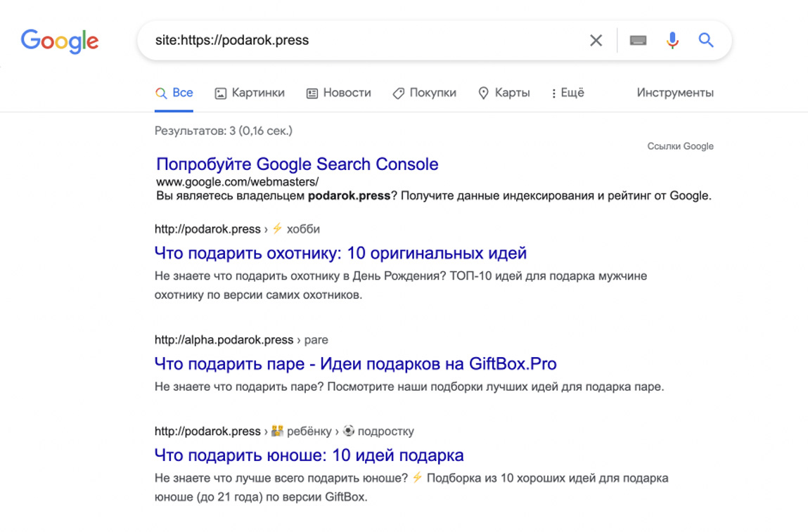This screenshot has height=532, width=808.
Task: Click the Результатов: 3 (0,16 сек.) stats text
Action: (223, 131)
